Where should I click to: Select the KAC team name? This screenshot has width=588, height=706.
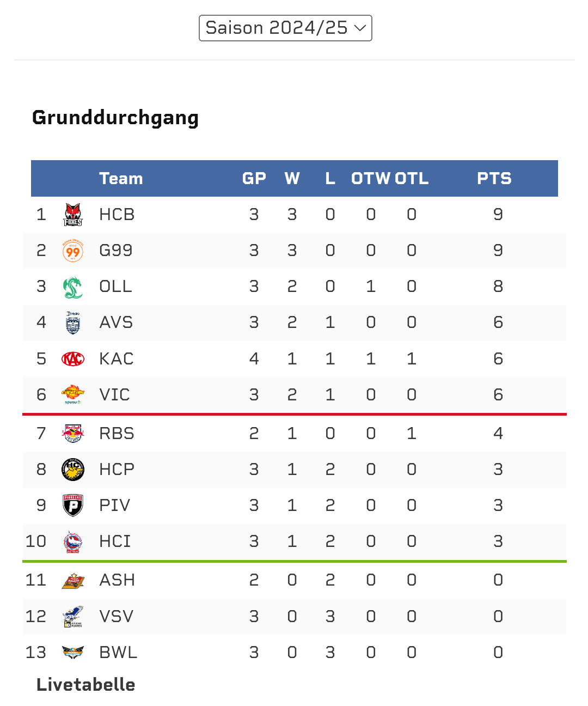coord(117,359)
